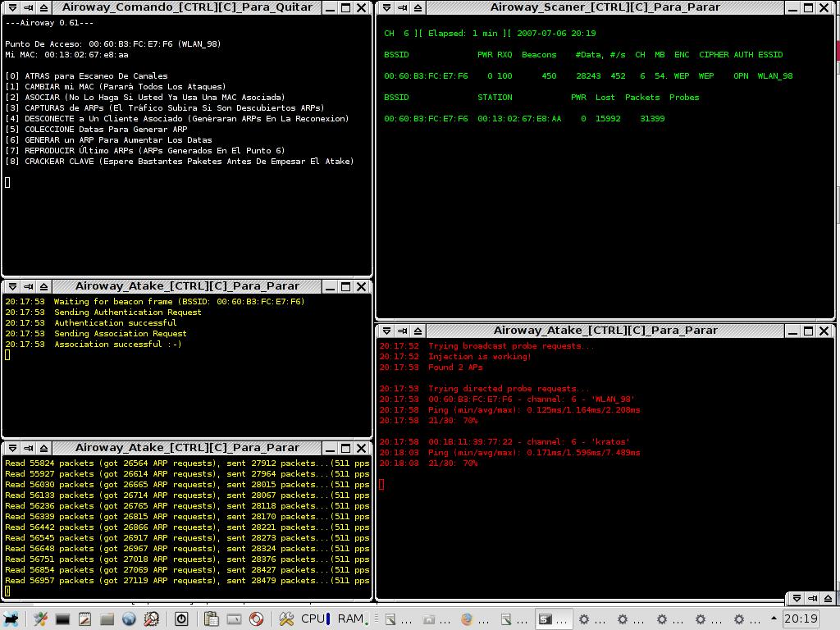Click menu line '[2] ASOCIAR'
The width and height of the screenshot is (840, 630).
click(x=144, y=98)
